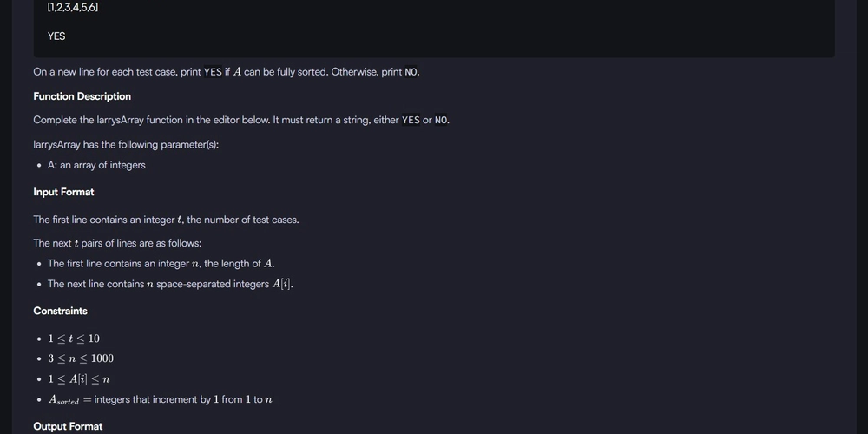Image resolution: width=868 pixels, height=434 pixels.
Task: Select the Function Description heading
Action: coord(82,96)
